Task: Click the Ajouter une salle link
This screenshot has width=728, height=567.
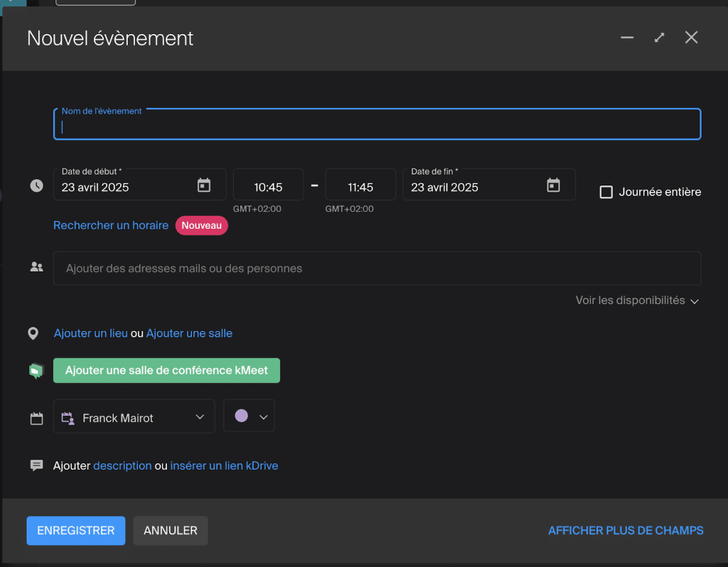Action: point(189,333)
